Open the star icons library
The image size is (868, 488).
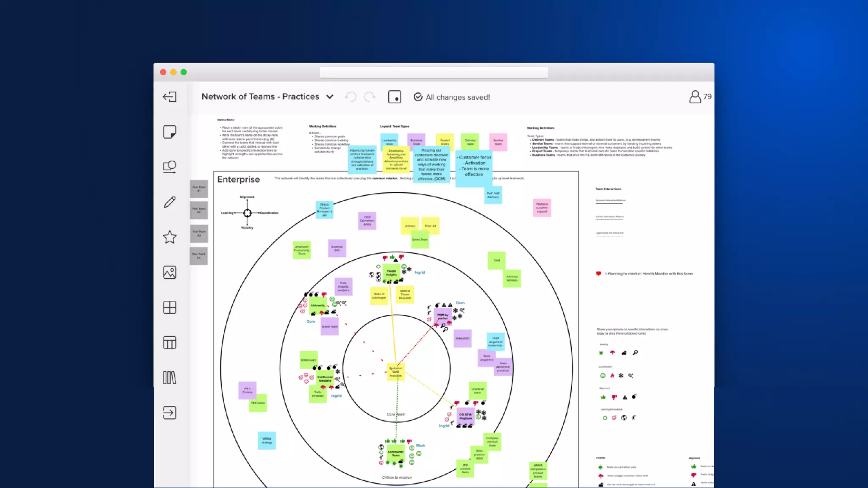pyautogui.click(x=170, y=237)
